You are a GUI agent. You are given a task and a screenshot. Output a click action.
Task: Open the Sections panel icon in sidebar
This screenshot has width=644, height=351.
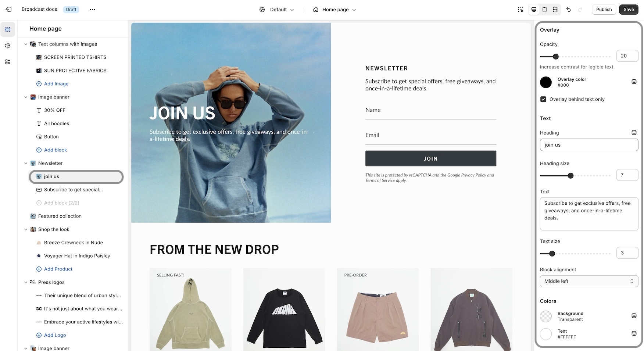tap(8, 29)
